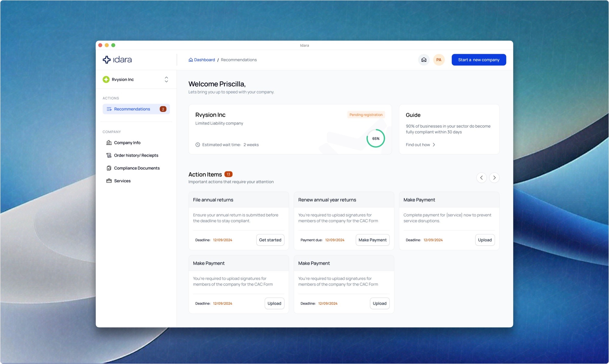
Task: Click the Guide card heading
Action: coord(413,115)
